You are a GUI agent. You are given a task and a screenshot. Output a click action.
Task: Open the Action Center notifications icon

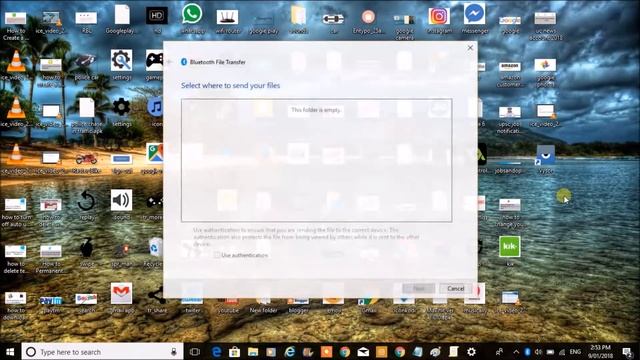pos(627,352)
